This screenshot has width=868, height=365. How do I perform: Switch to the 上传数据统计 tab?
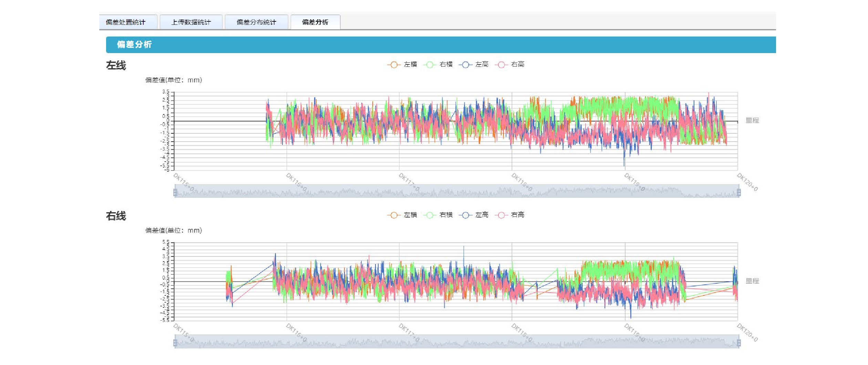pyautogui.click(x=191, y=22)
